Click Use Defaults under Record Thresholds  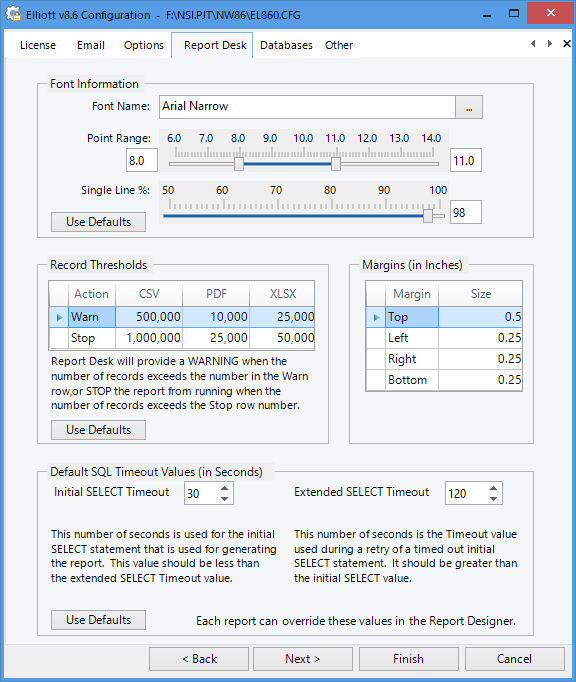pyautogui.click(x=98, y=430)
